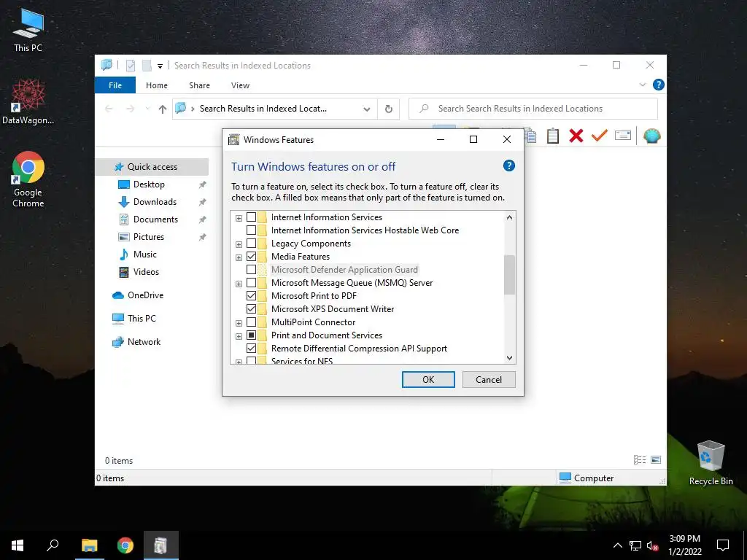
Task: Uncheck Microsoft XPS Document Writer checkbox
Action: tap(251, 309)
